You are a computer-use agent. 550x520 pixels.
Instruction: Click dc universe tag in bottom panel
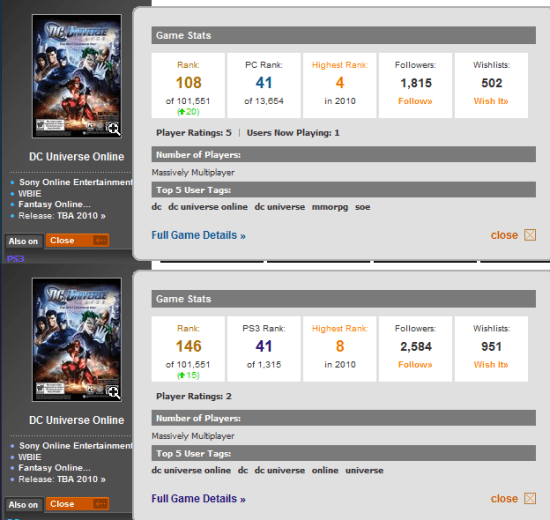coord(280,471)
